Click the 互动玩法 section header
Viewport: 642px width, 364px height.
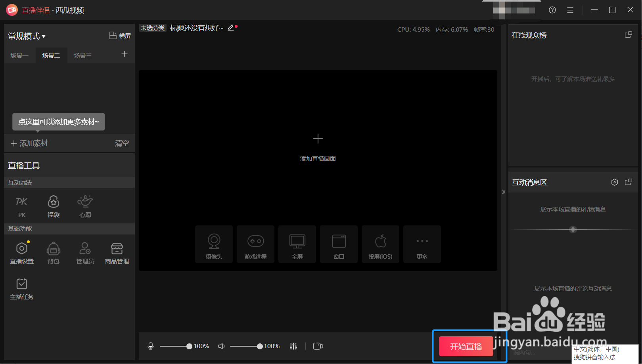tap(69, 182)
